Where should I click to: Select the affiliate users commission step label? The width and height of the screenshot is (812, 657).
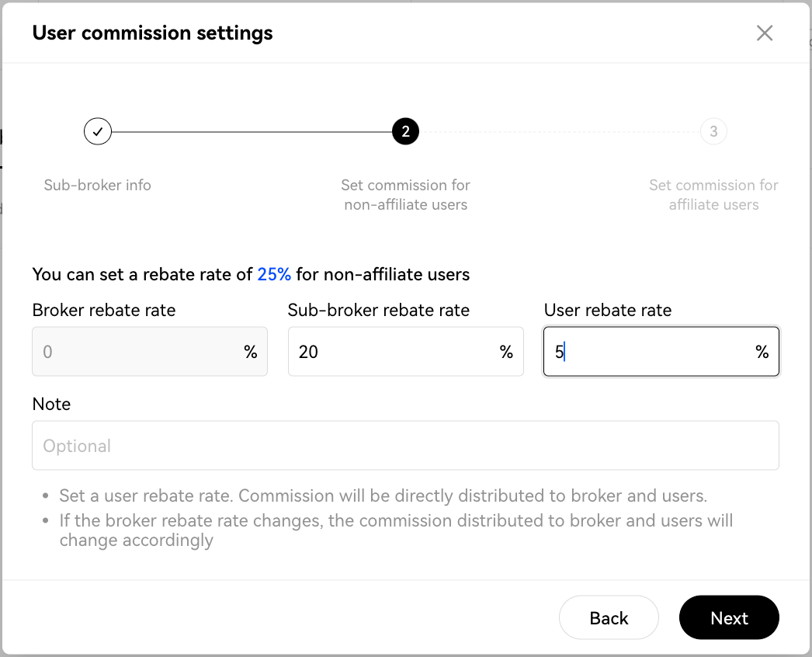pyautogui.click(x=713, y=195)
